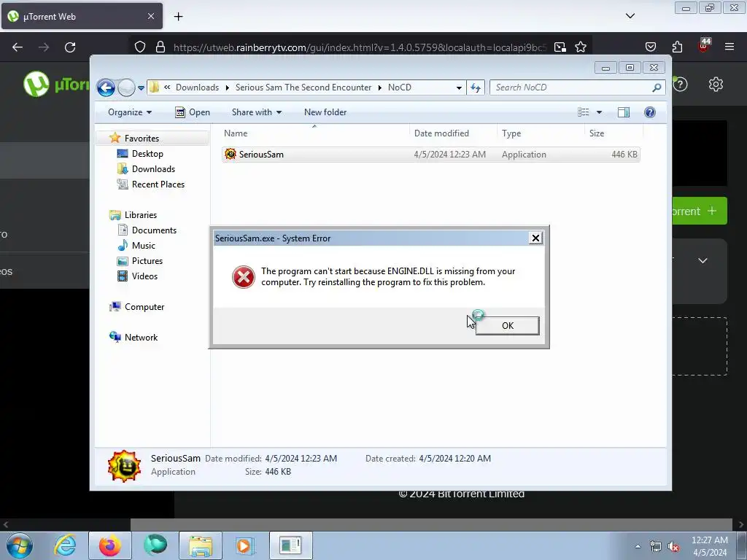Click the µTorrent help question icon
747x560 pixels.
click(x=681, y=85)
